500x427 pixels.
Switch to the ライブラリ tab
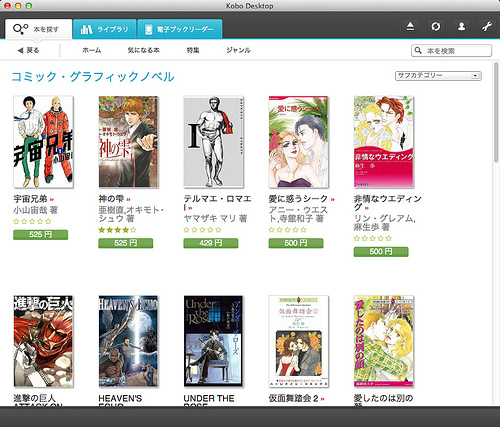104,29
